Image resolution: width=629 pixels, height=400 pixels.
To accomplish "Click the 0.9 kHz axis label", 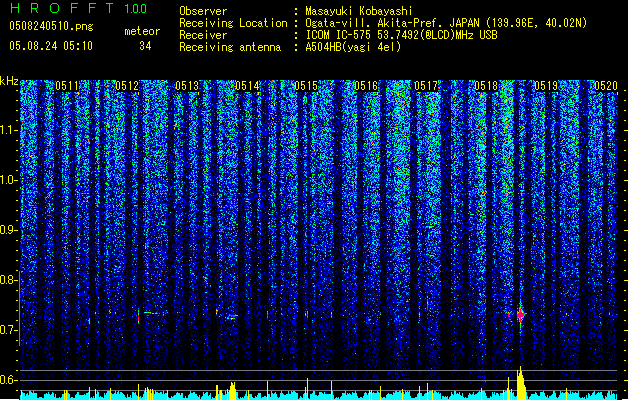I will pyautogui.click(x=9, y=230).
